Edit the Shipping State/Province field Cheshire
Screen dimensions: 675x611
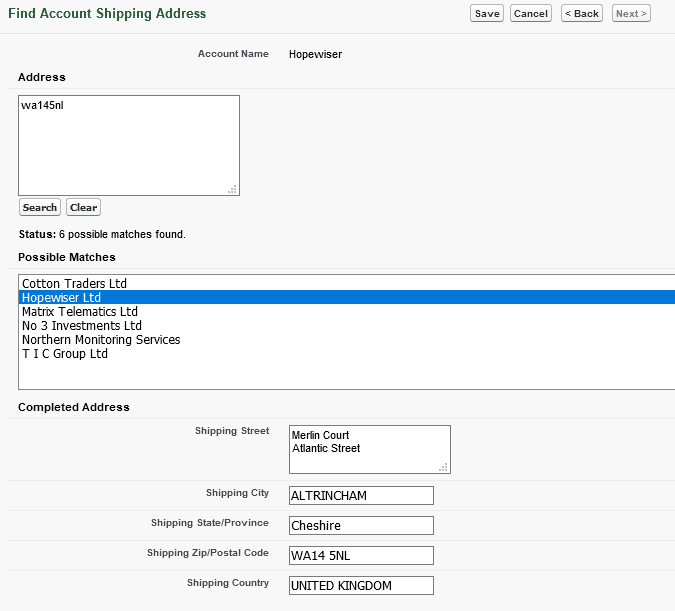pyautogui.click(x=361, y=525)
